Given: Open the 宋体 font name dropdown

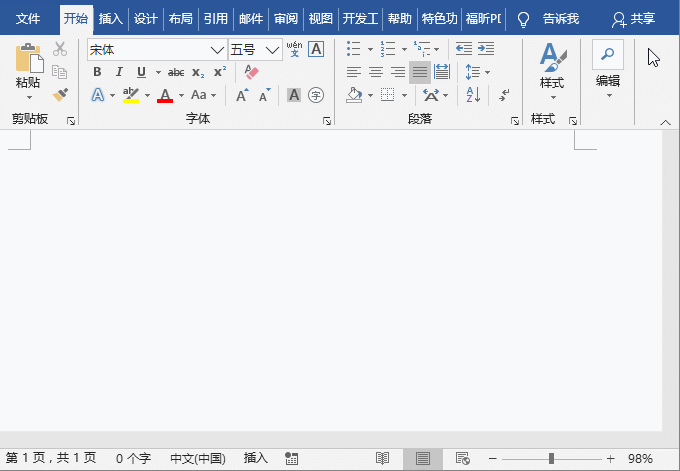Looking at the screenshot, I should pos(217,50).
